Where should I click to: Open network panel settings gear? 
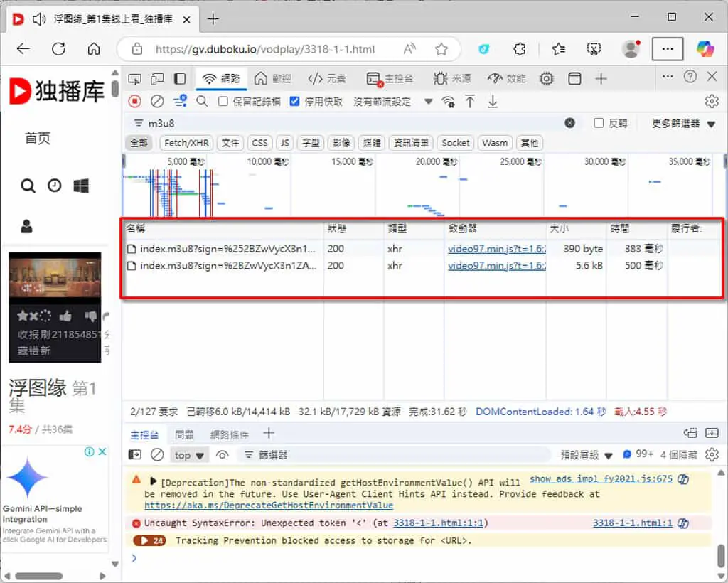pos(712,101)
